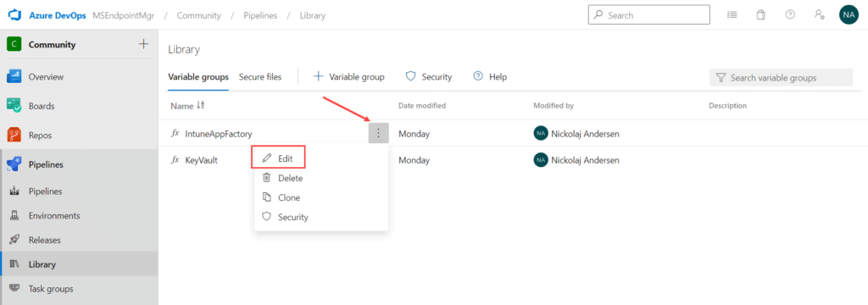Click the Date modified column header
868x305 pixels.
point(422,105)
